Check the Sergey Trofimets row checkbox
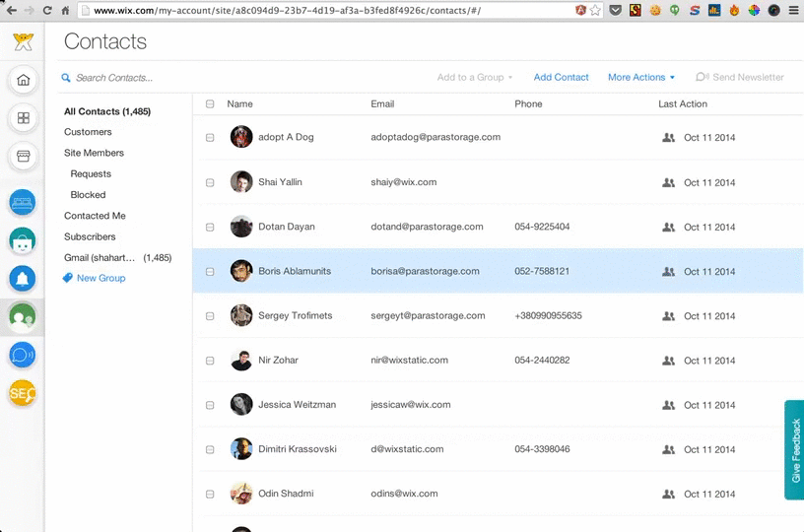 [x=210, y=316]
